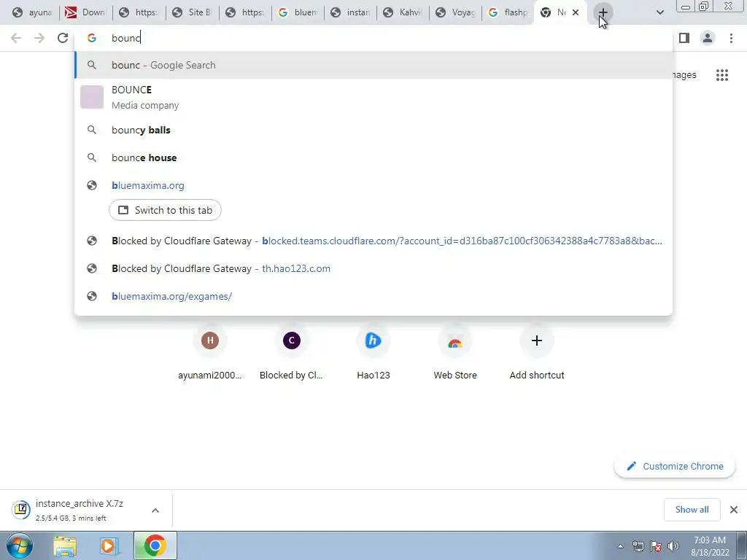This screenshot has width=747, height=560.
Task: Switch to the instan tab
Action: pos(351,12)
